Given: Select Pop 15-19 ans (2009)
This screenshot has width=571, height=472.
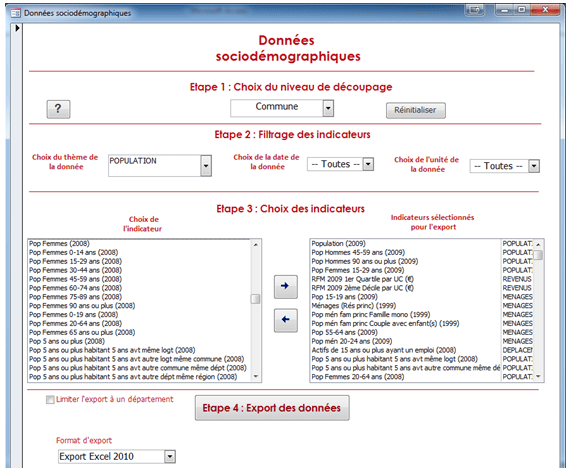Looking at the screenshot, I should pyautogui.click(x=422, y=297).
